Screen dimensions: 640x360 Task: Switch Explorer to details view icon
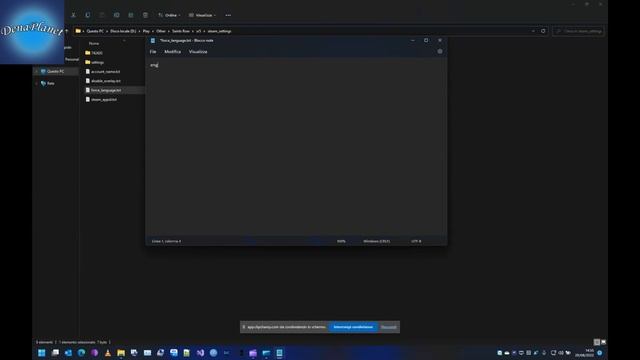pyautogui.click(x=596, y=342)
